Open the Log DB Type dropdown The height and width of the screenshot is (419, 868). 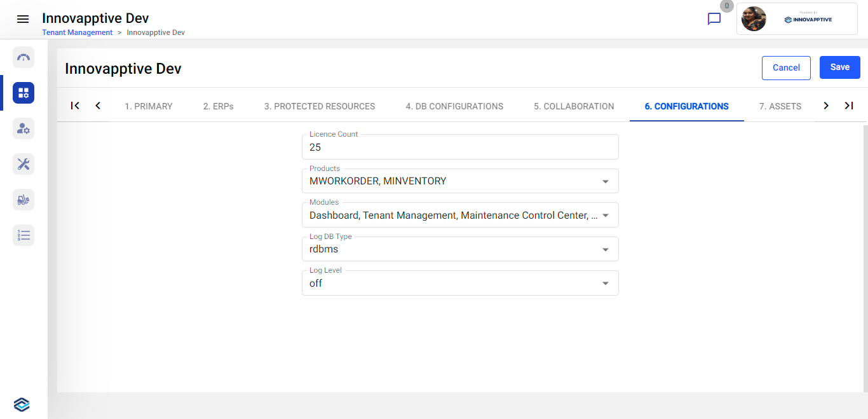(x=460, y=249)
